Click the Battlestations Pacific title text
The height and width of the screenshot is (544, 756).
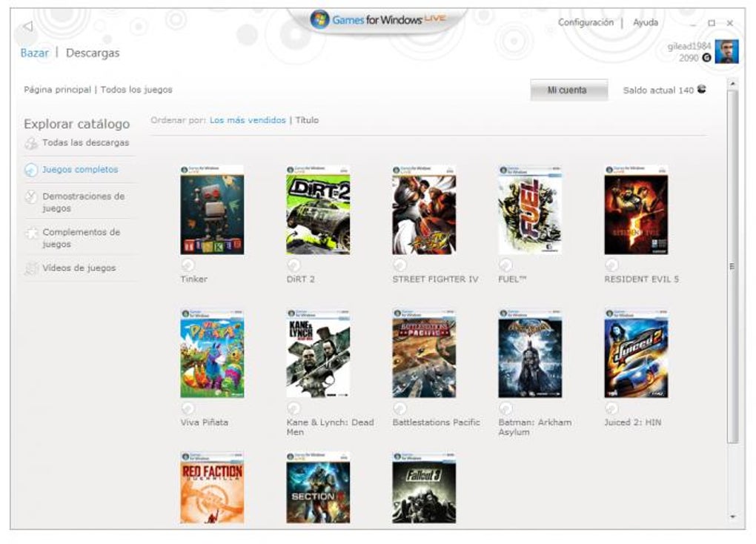437,422
